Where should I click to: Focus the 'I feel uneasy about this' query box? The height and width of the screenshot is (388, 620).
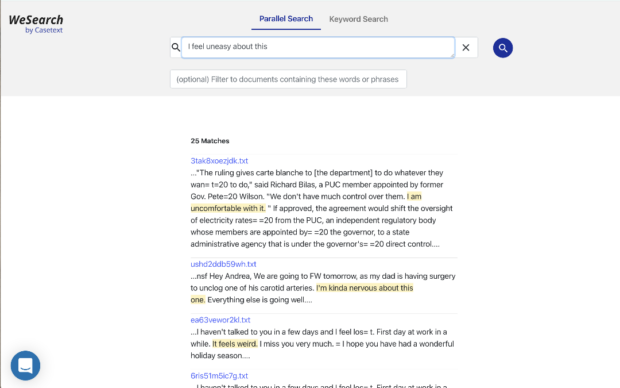[318, 47]
